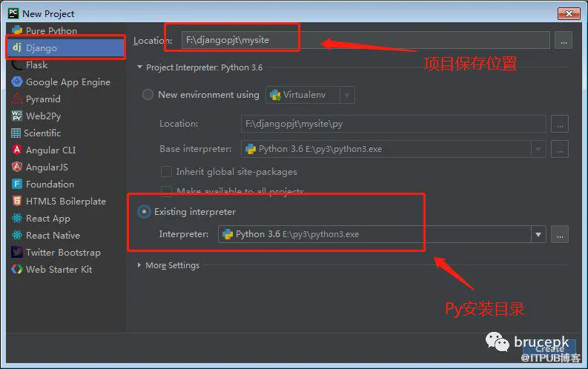Browse for the project location folder

564,41
